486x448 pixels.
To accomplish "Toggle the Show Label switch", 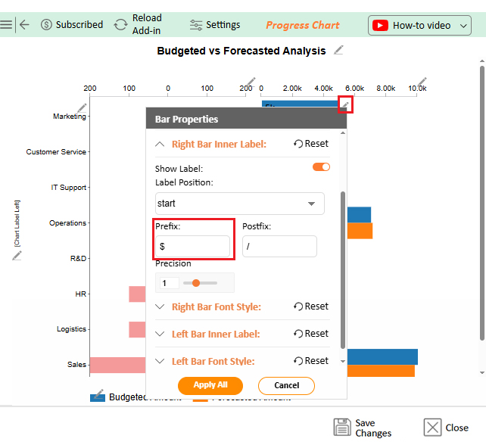I will pyautogui.click(x=321, y=167).
